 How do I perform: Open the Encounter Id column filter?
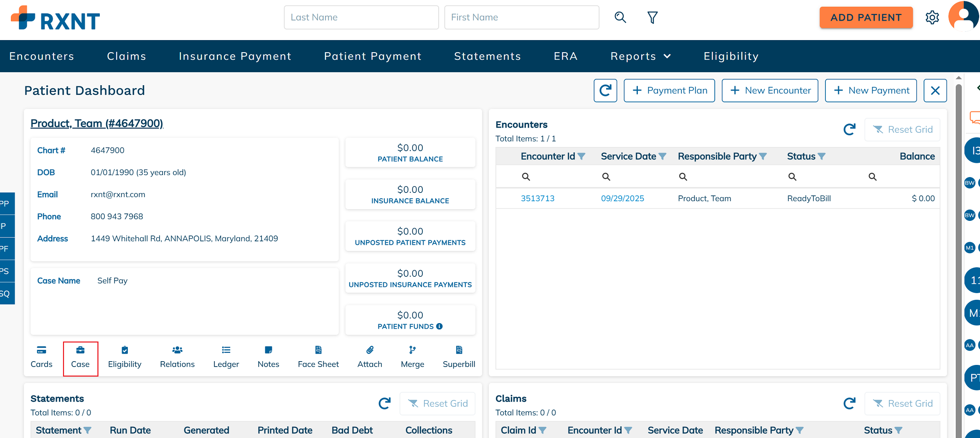(x=581, y=157)
